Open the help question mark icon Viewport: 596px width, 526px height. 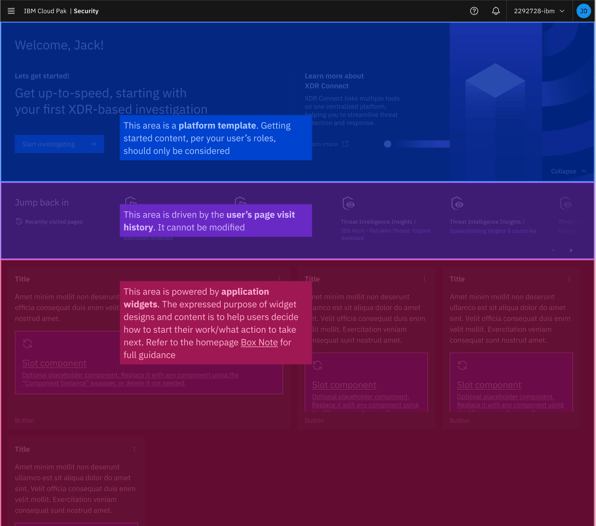[474, 11]
